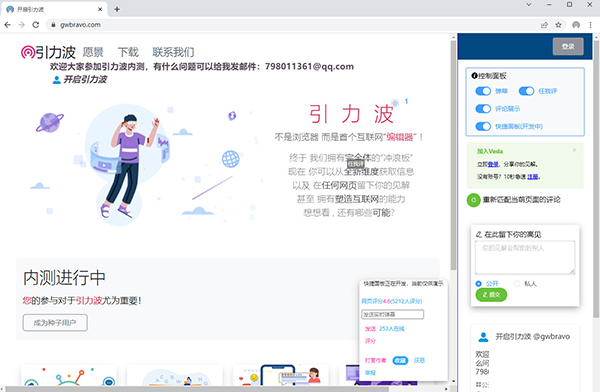Viewport: 600px width, 392px height.
Task: Select the 私人 radio option
Action: (x=517, y=284)
